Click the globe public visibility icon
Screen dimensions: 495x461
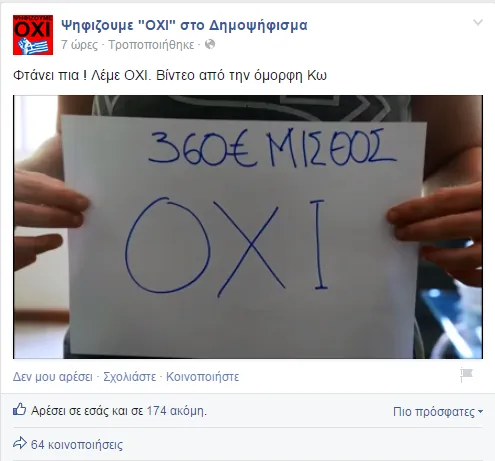[x=210, y=44]
